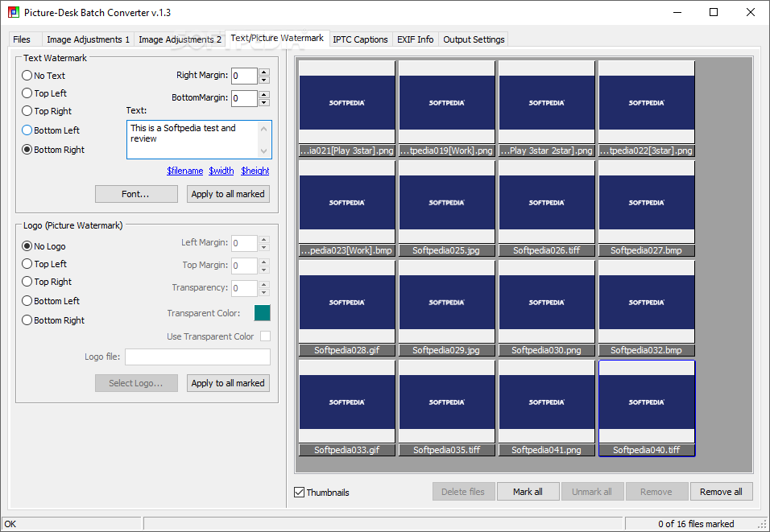Select thumbnail ...Play 3star 2star].png
This screenshot has width=770, height=532.
pyautogui.click(x=547, y=109)
